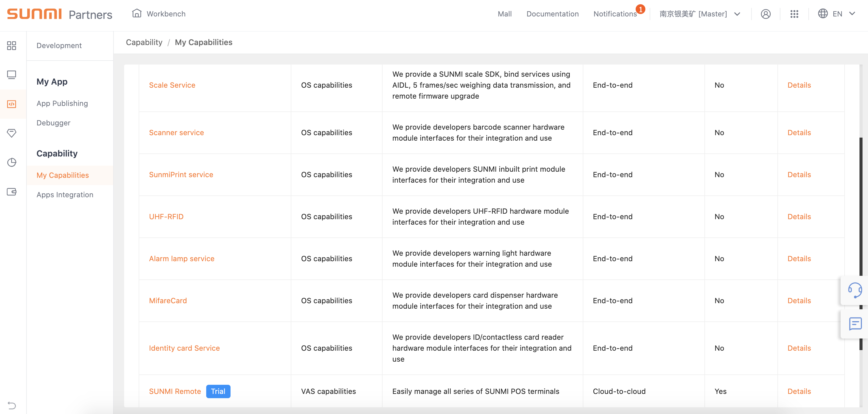Viewport: 868px width, 414px height.
Task: Open the feedback message widget icon
Action: click(x=855, y=324)
